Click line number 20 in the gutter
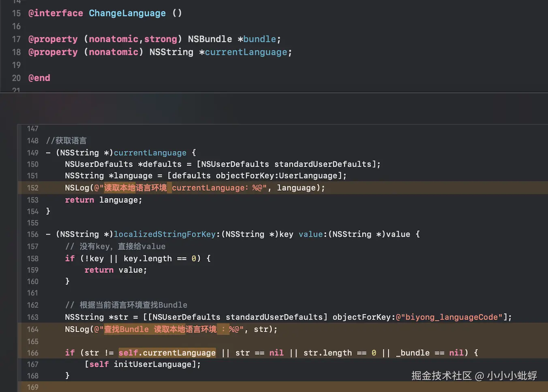The width and height of the screenshot is (548, 392). [x=16, y=78]
